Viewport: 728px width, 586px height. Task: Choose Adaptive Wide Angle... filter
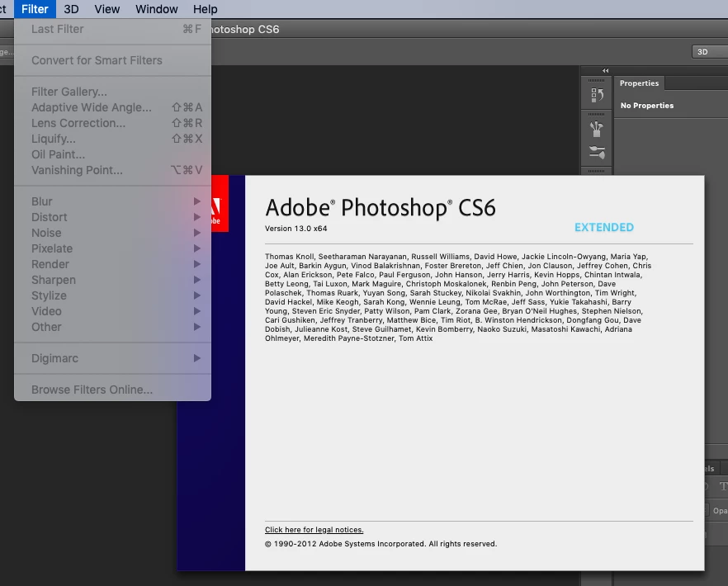pyautogui.click(x=113, y=108)
